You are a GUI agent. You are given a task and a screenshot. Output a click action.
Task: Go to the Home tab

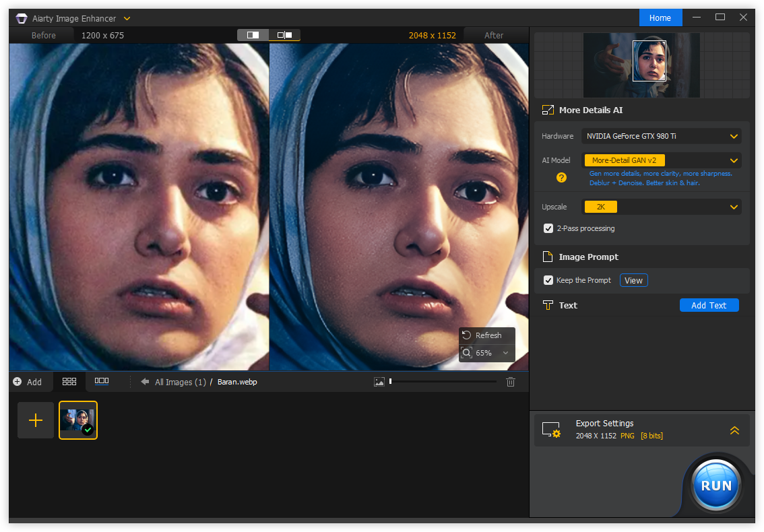click(660, 18)
